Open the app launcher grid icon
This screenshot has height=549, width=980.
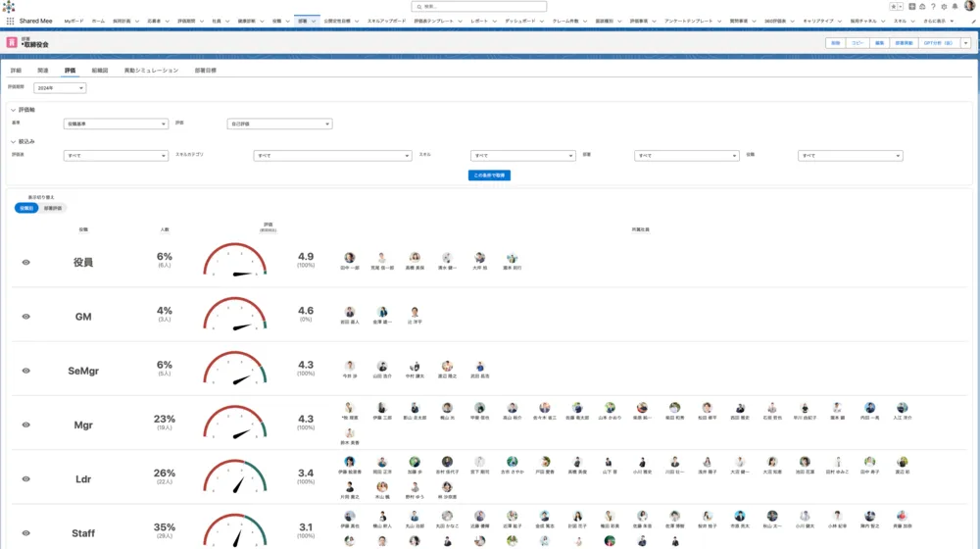(x=10, y=20)
